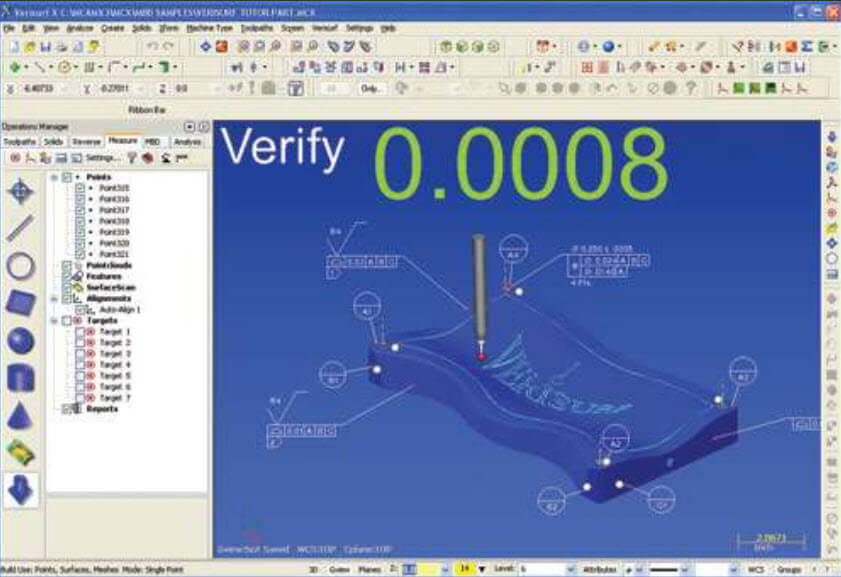Click the Z depth field in status bar
The width and height of the screenshot is (841, 577).
click(x=423, y=569)
